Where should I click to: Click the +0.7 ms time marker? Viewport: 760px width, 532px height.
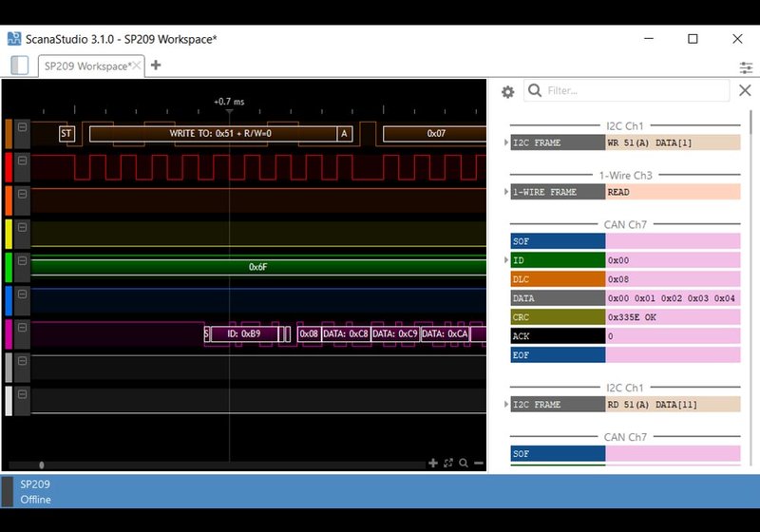click(229, 102)
